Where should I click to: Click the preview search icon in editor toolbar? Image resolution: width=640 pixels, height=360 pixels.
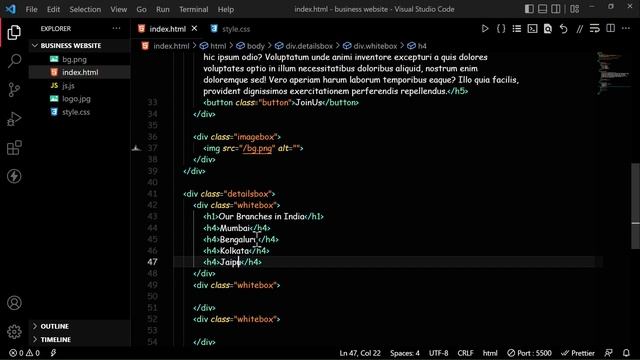(x=548, y=29)
